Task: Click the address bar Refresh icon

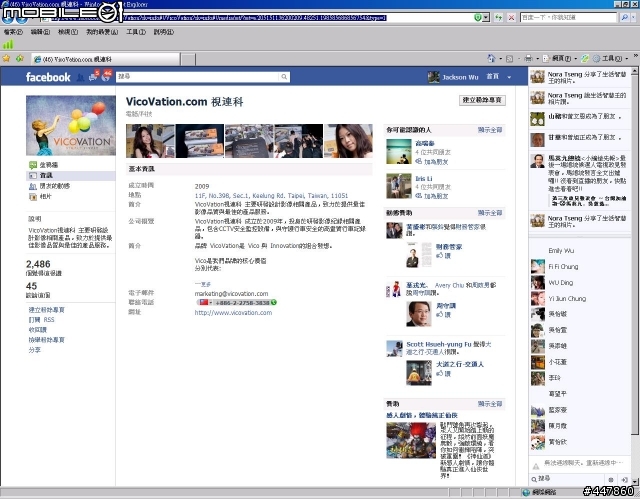Action: 498,18
